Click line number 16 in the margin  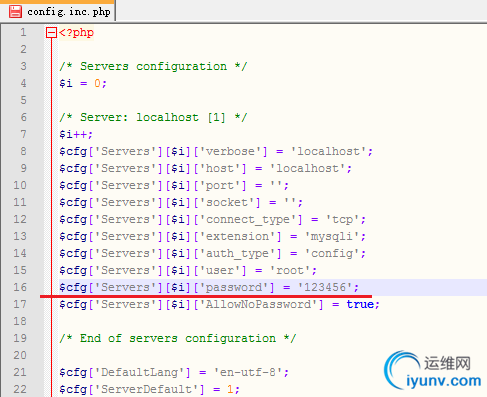click(20, 287)
